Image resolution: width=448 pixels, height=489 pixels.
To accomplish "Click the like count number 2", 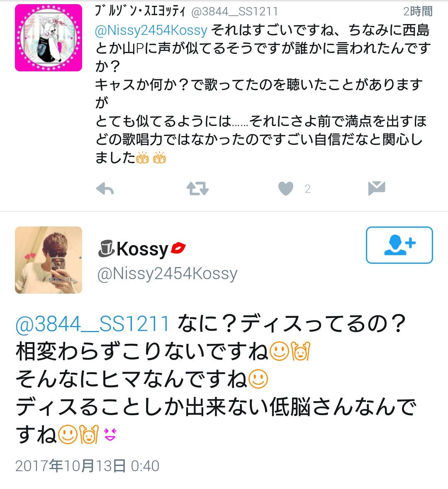I will [x=308, y=189].
